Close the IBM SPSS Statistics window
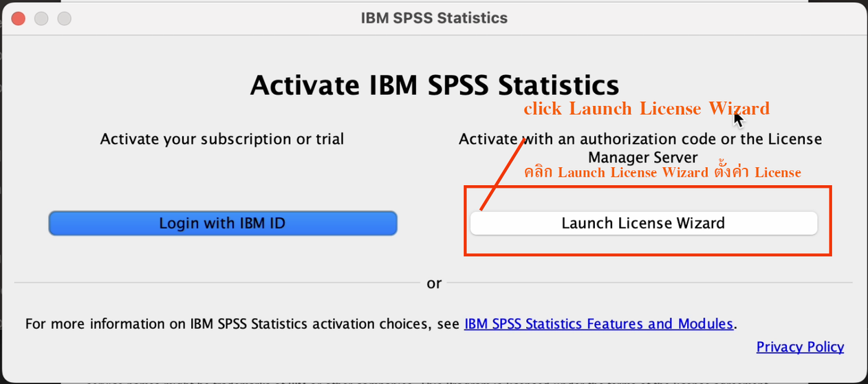Screen dimensions: 868x384 [18, 19]
